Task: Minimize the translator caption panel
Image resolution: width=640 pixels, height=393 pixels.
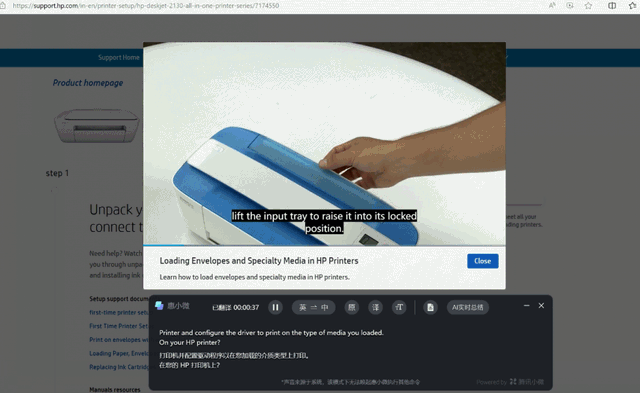Action: (527, 305)
